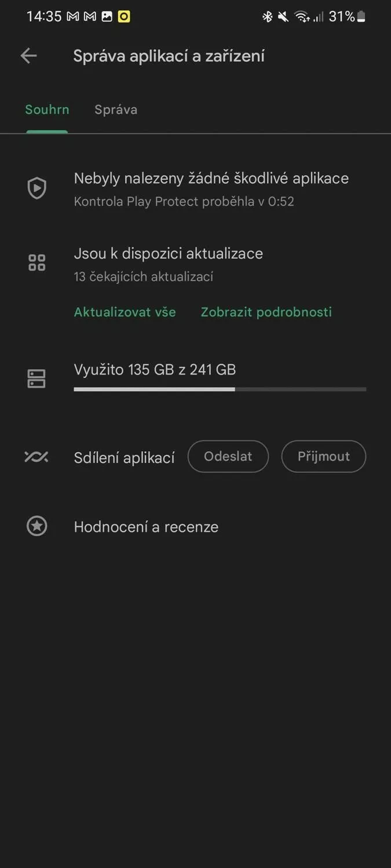Tap the yellow notification icon in status bar
Screen dimensions: 391x868
[x=124, y=17]
